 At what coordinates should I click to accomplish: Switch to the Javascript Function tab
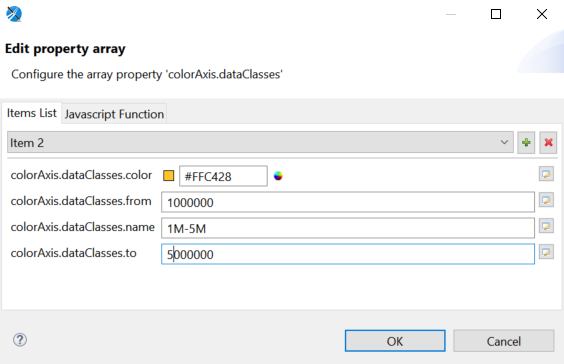114,114
